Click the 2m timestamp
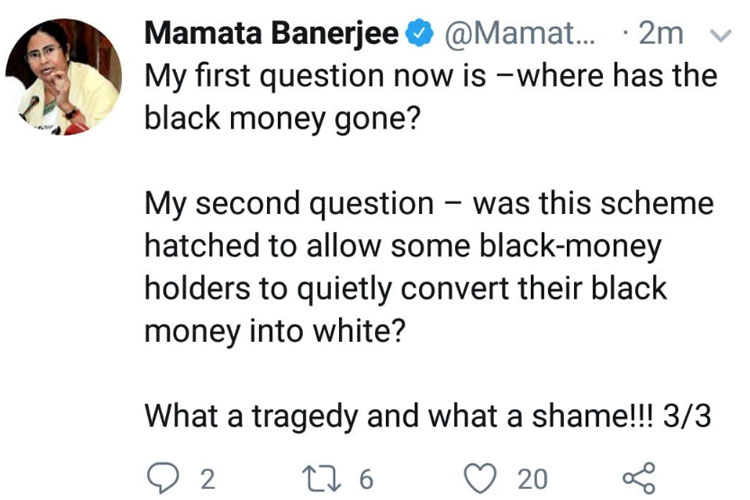Screen dimensions: 750x500 (x=660, y=33)
